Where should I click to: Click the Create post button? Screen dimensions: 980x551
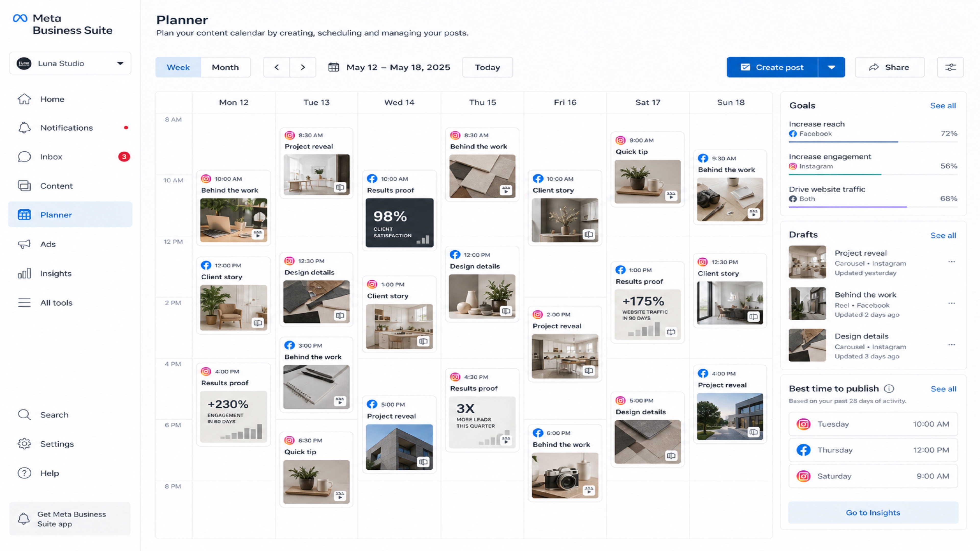click(772, 67)
